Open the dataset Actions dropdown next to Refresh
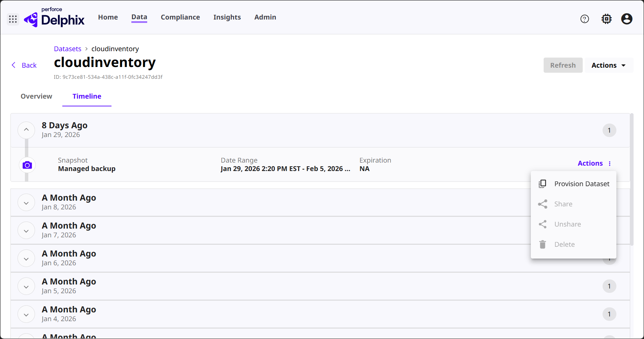Viewport: 644px width, 339px height. tap(608, 65)
